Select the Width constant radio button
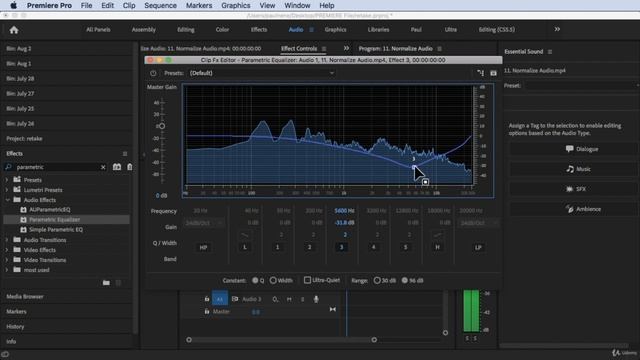The height and width of the screenshot is (360, 640). click(x=273, y=280)
